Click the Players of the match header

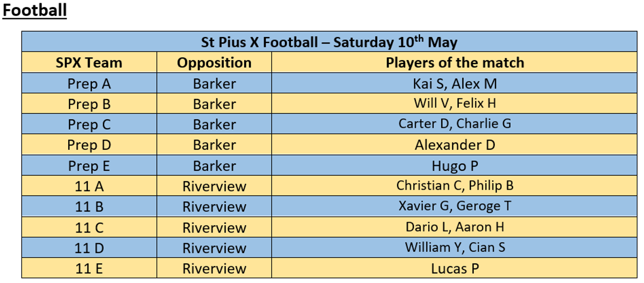click(455, 62)
